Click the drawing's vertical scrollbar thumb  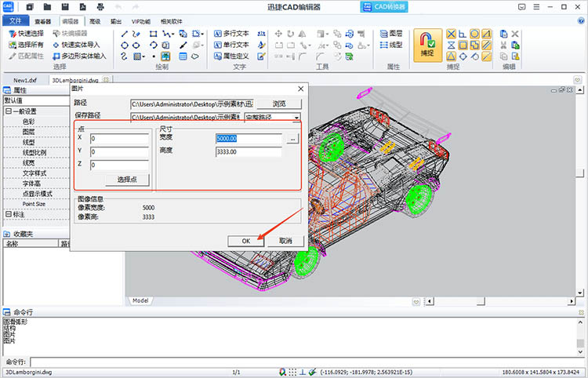coord(580,173)
